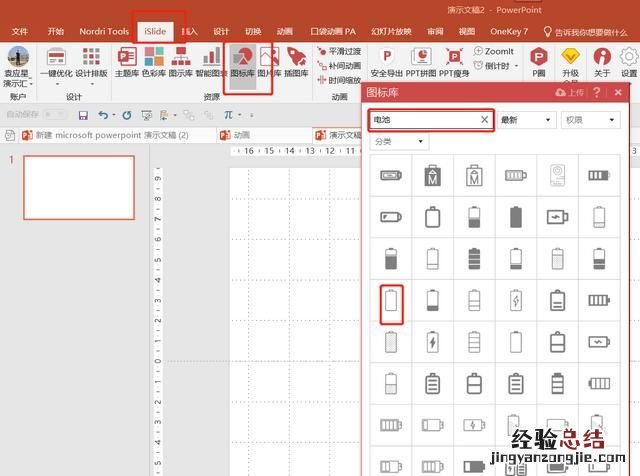Click the 上传 upload button
Viewport: 640px width, 476px height.
click(569, 93)
